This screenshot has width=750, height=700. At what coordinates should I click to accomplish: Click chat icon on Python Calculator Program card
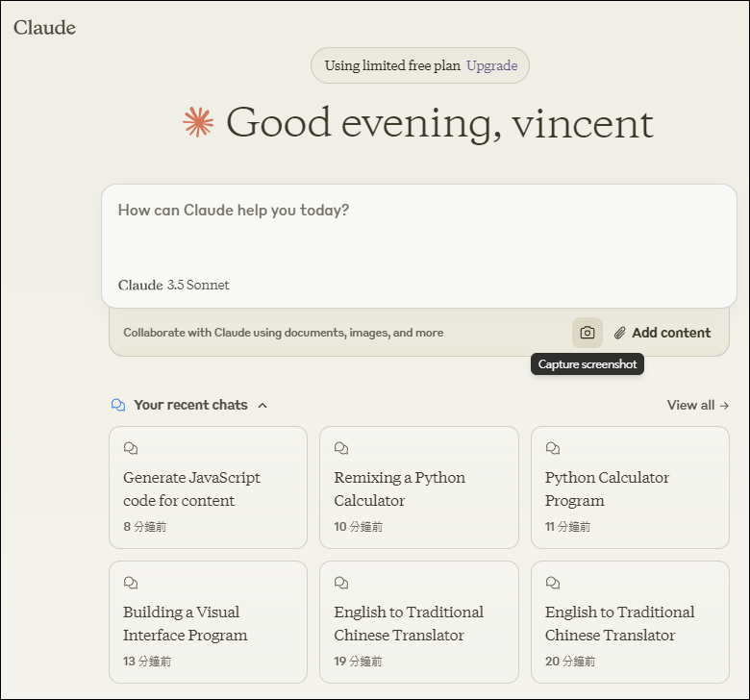coord(553,448)
